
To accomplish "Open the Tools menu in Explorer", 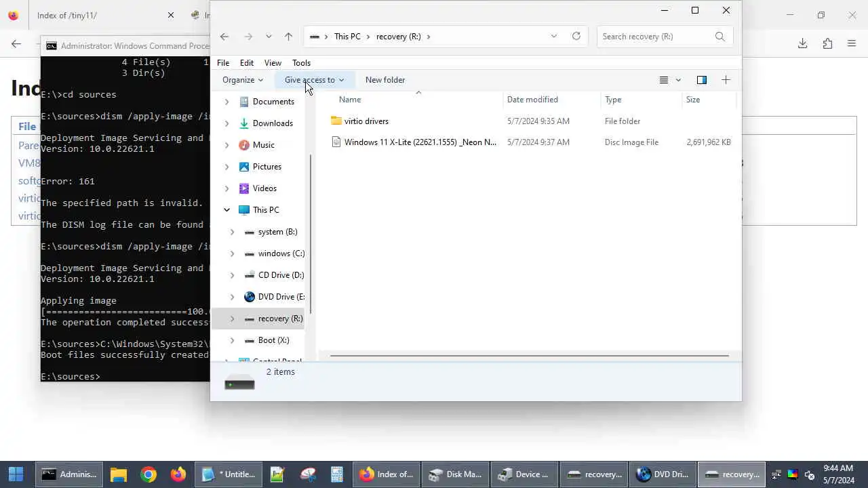I will click(301, 63).
